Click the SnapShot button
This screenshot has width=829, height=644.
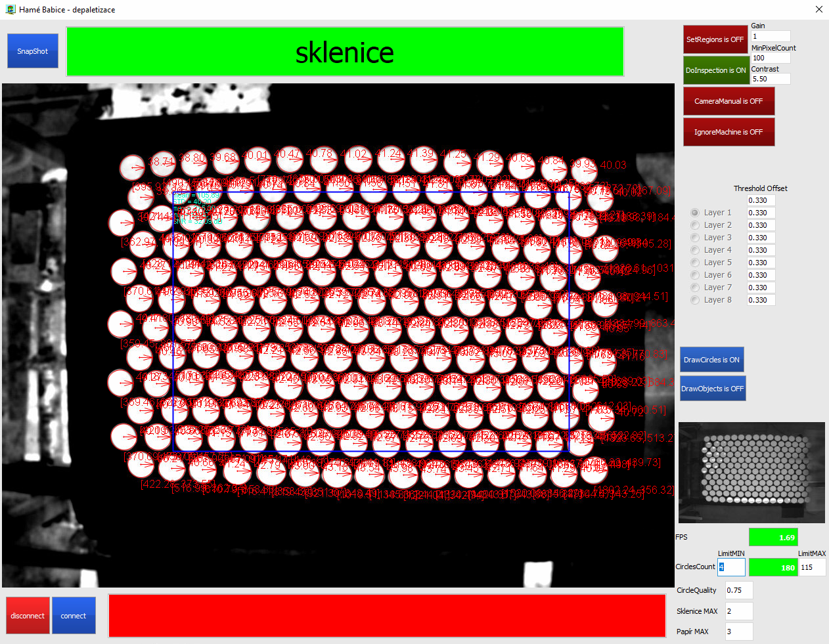33,51
